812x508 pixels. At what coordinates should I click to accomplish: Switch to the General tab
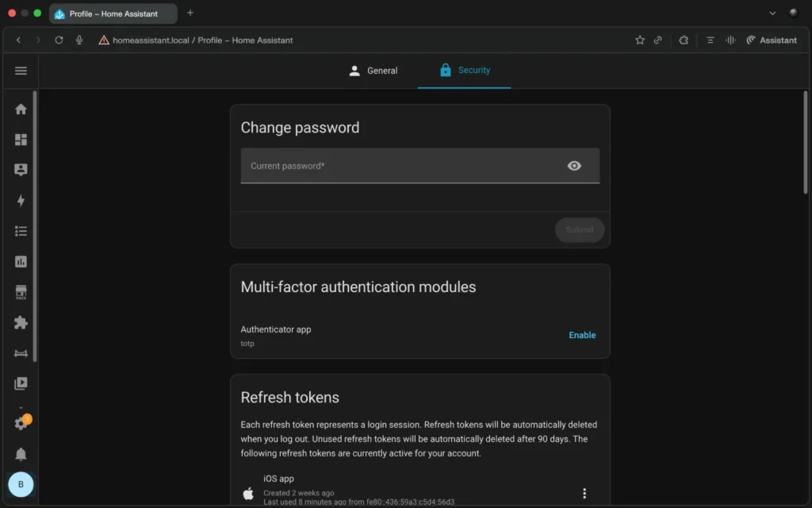(373, 71)
